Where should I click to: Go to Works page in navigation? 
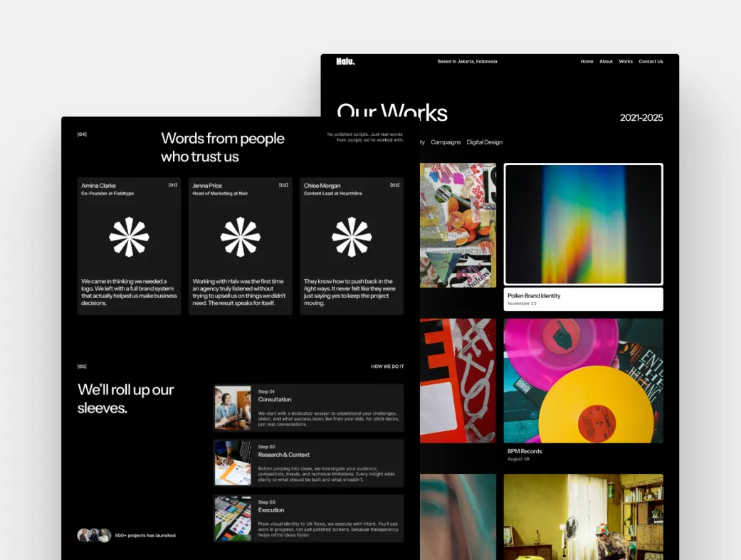[x=626, y=61]
